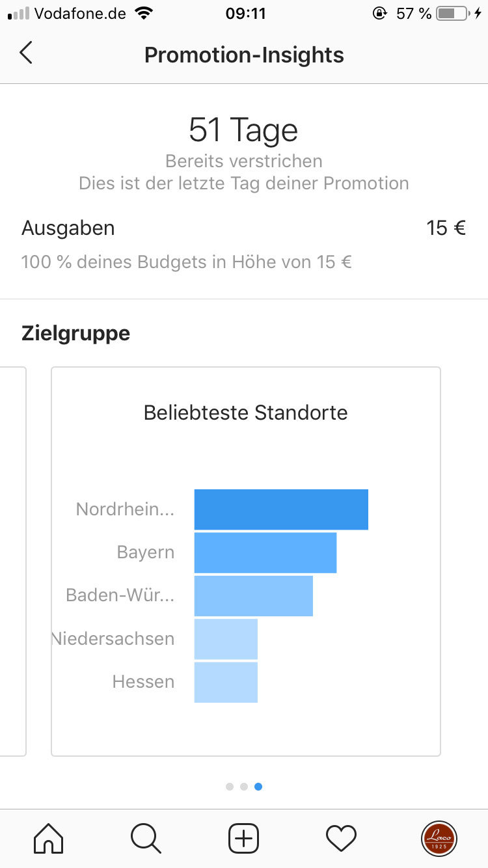This screenshot has width=488, height=868.
Task: Select the first carousel page dot
Action: (x=230, y=787)
